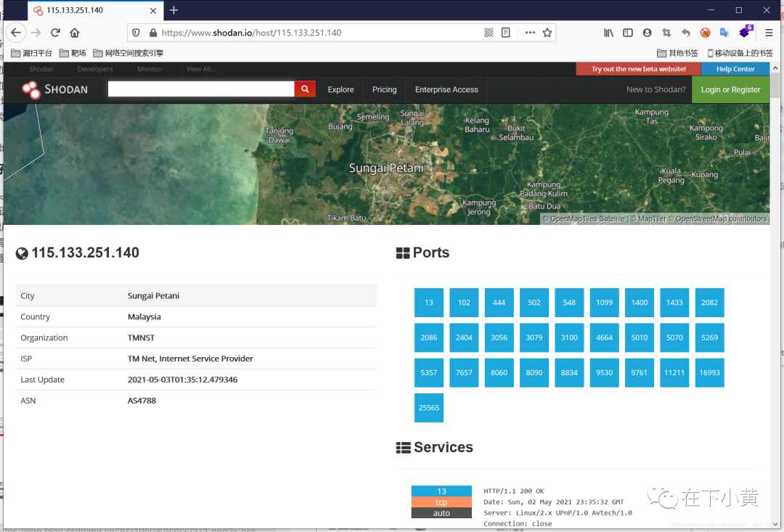Image resolution: width=784 pixels, height=532 pixels.
Task: Jump to port 8060 service
Action: (x=499, y=372)
